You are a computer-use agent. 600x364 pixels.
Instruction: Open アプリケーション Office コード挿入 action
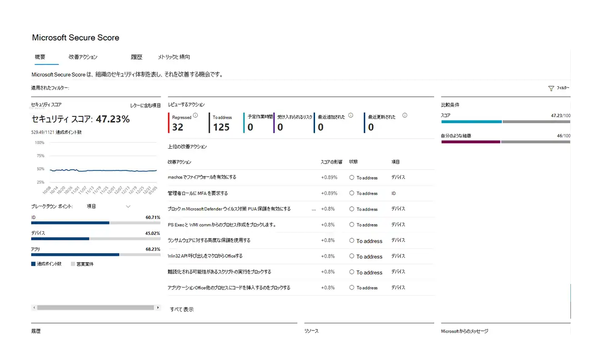tap(229, 288)
